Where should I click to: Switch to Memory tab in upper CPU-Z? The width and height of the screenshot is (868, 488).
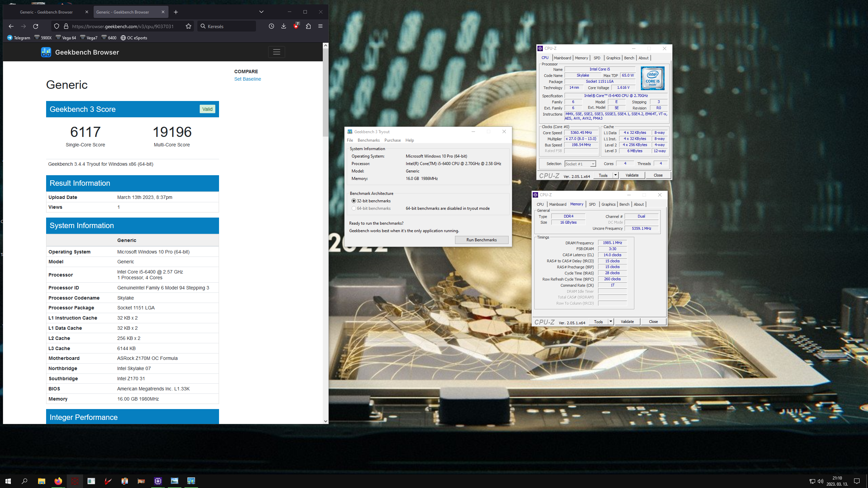pos(581,58)
